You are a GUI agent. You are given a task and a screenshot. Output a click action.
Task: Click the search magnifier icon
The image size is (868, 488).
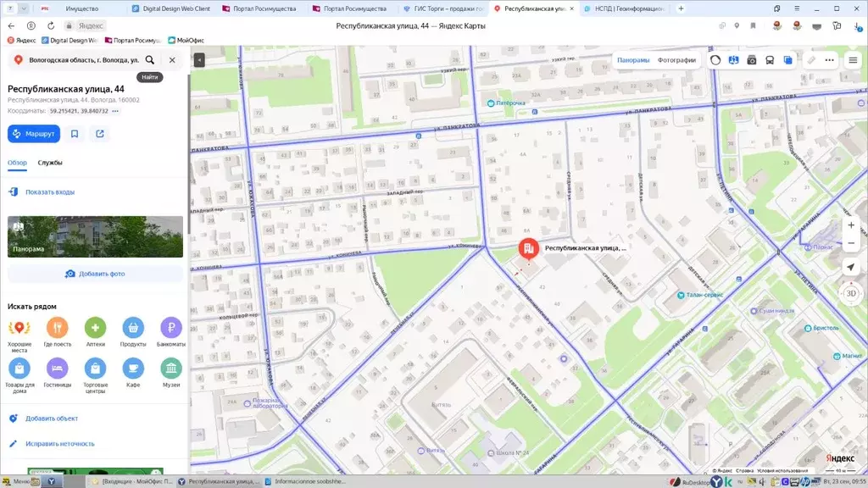(x=150, y=60)
